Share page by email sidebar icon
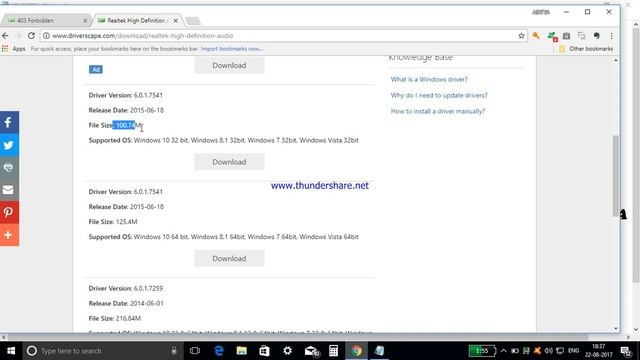640x360 pixels. tap(9, 190)
